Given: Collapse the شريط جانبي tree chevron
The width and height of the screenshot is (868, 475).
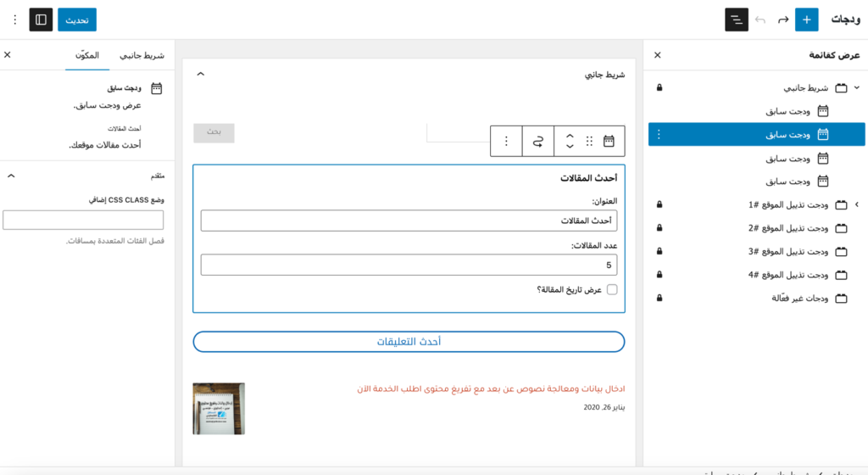Looking at the screenshot, I should tap(856, 87).
